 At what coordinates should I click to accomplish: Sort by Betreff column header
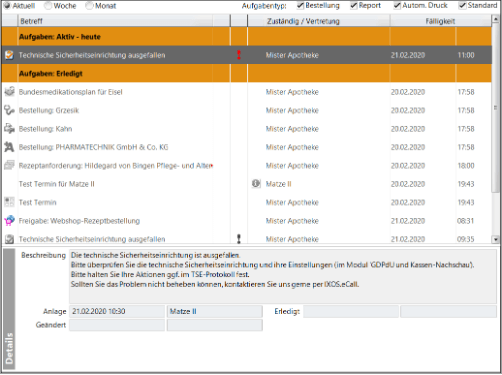point(115,21)
